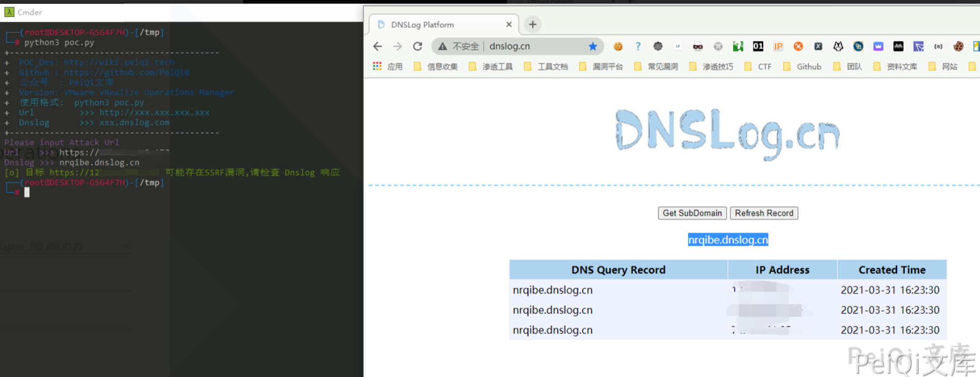Click the bookmark star in address bar
Viewport: 980px width, 377px height.
pyautogui.click(x=593, y=46)
